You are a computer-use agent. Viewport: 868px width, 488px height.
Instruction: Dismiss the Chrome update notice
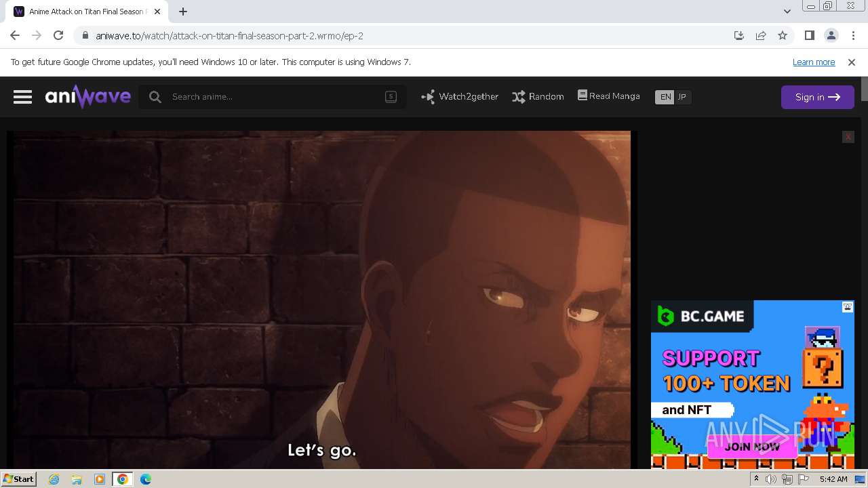(x=852, y=62)
